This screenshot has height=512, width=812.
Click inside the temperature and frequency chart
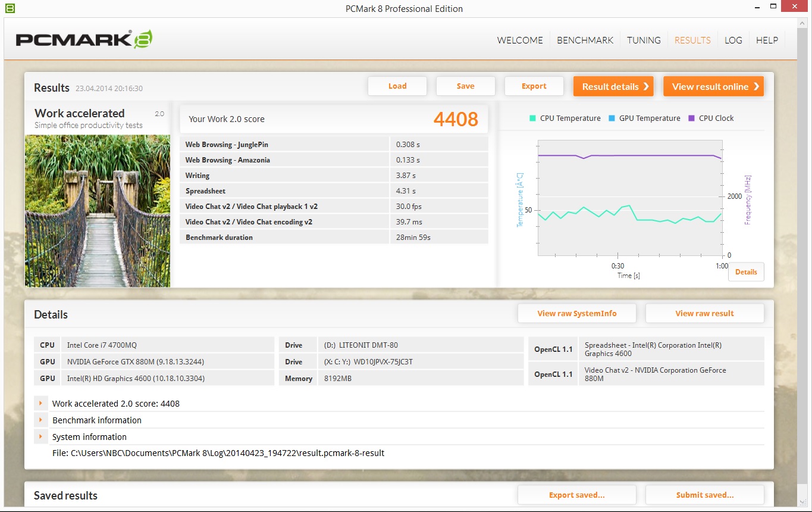[630, 198]
